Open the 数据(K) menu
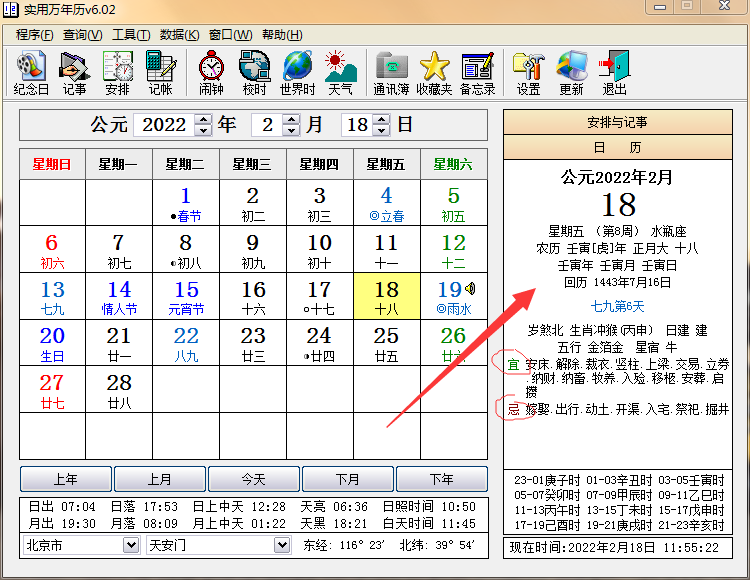This screenshot has height=580, width=750. click(178, 34)
